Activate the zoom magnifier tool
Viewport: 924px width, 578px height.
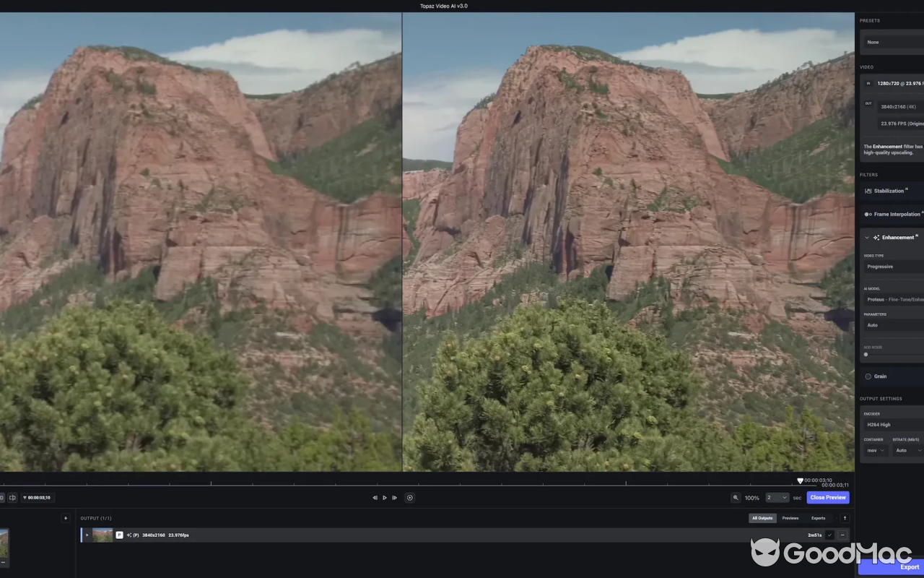pos(736,497)
